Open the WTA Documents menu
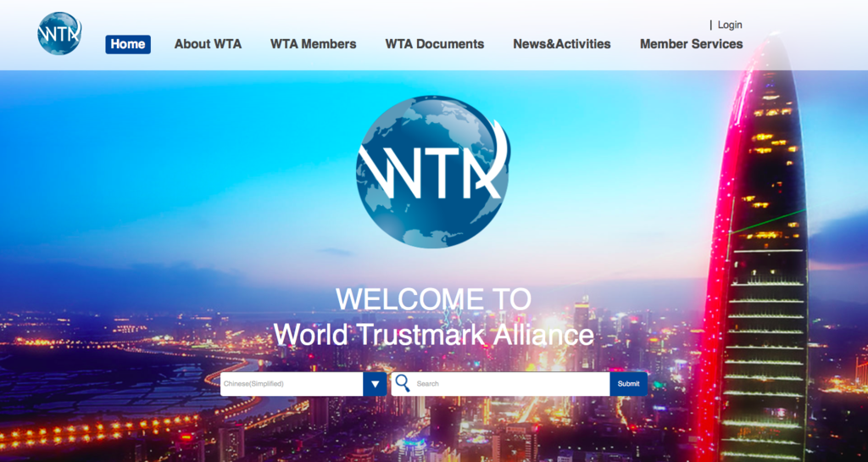The width and height of the screenshot is (868, 462). tap(435, 44)
